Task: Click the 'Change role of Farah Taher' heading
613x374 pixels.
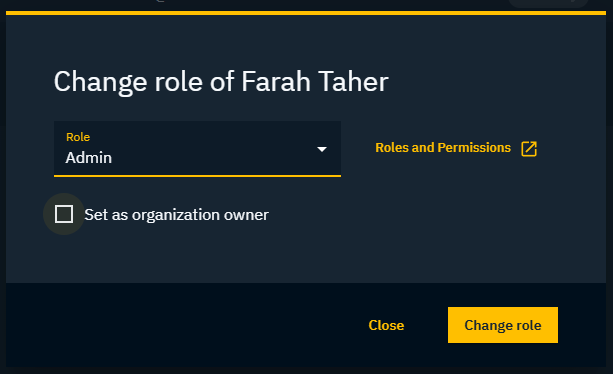Action: pos(221,82)
